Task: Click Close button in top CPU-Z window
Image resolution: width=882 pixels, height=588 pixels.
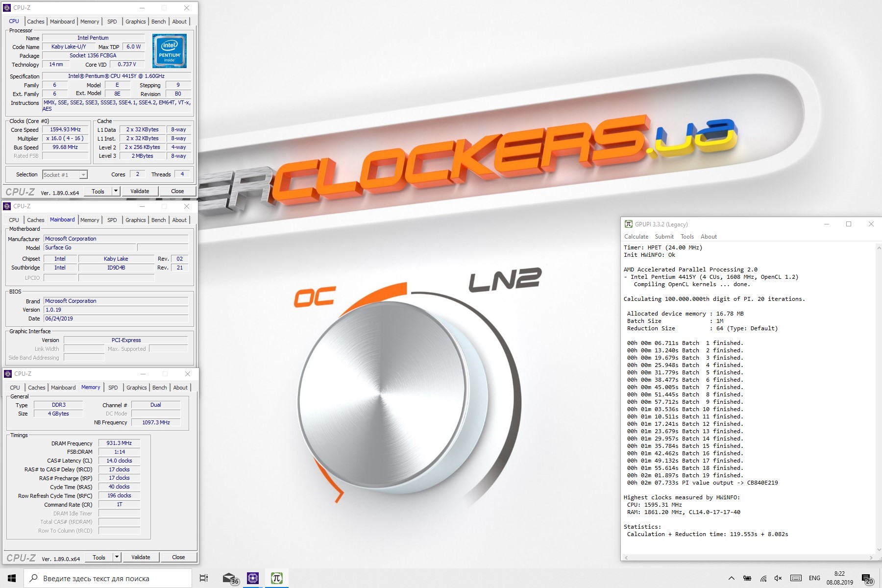Action: pos(177,191)
